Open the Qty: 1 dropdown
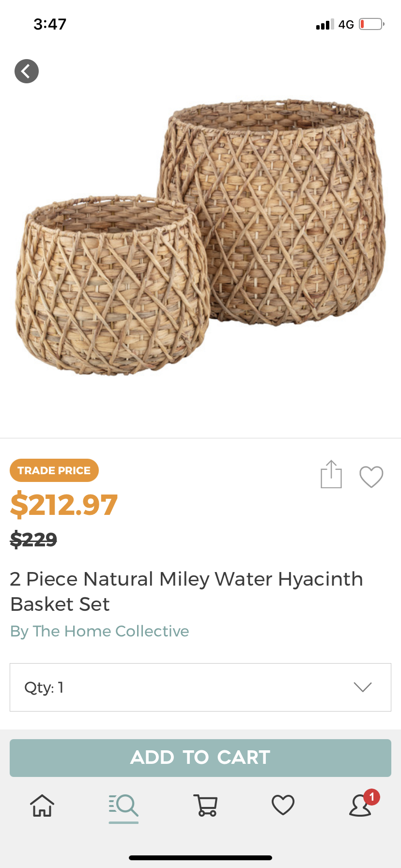This screenshot has height=868, width=401. pyautogui.click(x=200, y=687)
